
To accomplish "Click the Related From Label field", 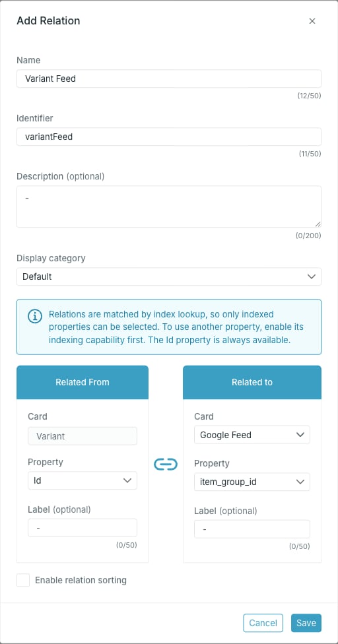I will [82, 527].
